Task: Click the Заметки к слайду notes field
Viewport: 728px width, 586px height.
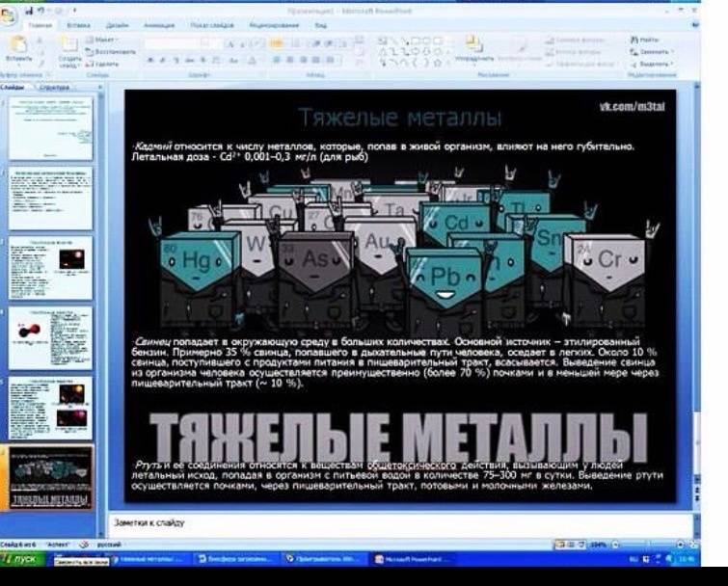Action: [400, 525]
